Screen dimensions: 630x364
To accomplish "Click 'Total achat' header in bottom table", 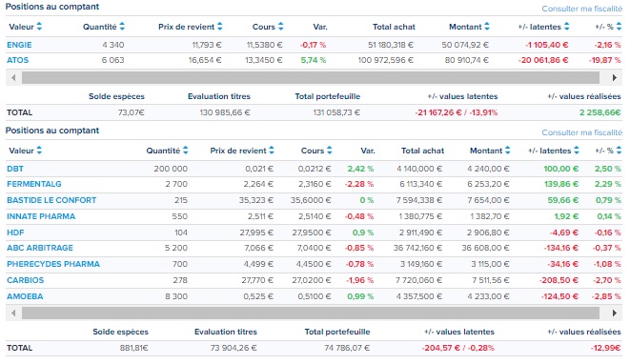I will click(422, 151).
